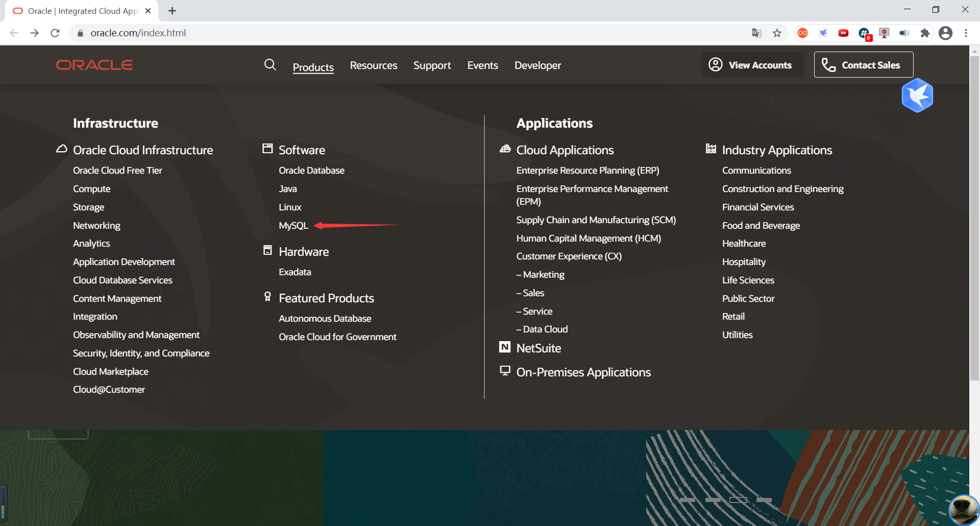Open Human Capital Management (HCM)
The image size is (980, 526).
point(589,238)
